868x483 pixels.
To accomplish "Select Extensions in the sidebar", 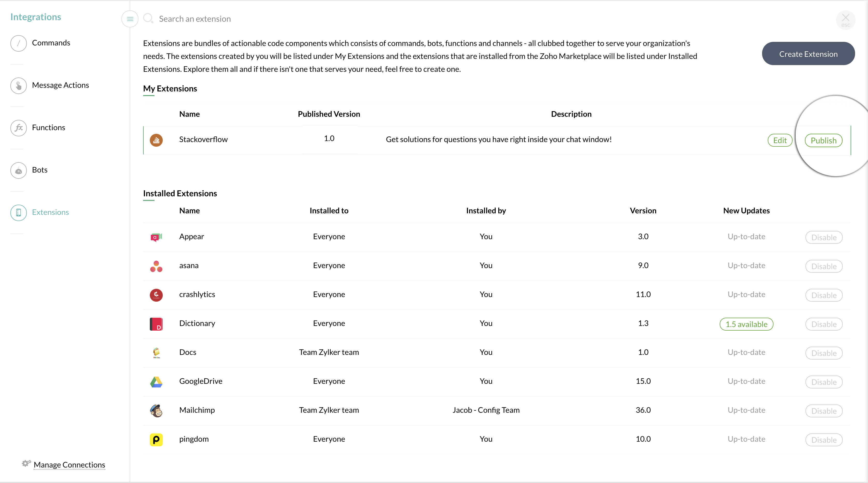I will click(x=50, y=212).
